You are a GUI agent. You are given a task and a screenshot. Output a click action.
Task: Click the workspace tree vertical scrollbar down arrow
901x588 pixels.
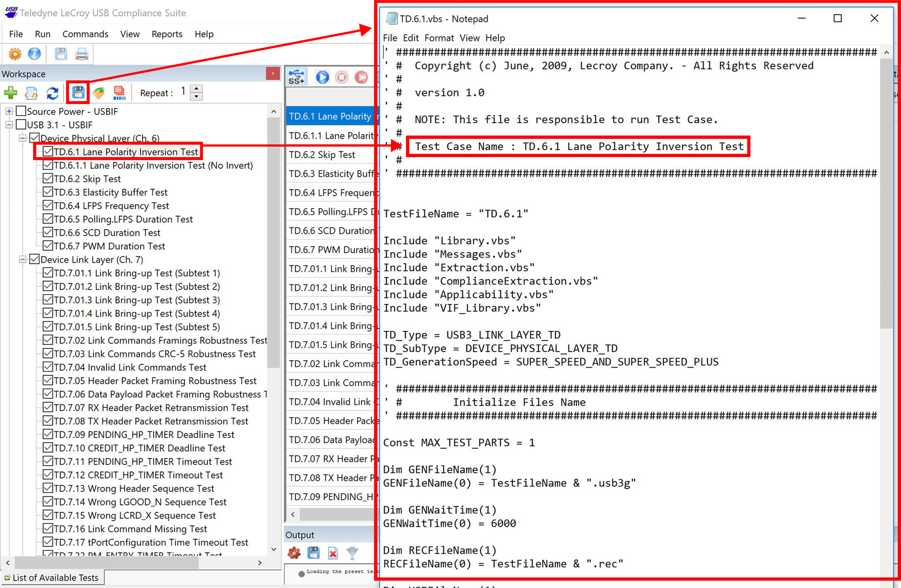click(x=273, y=549)
